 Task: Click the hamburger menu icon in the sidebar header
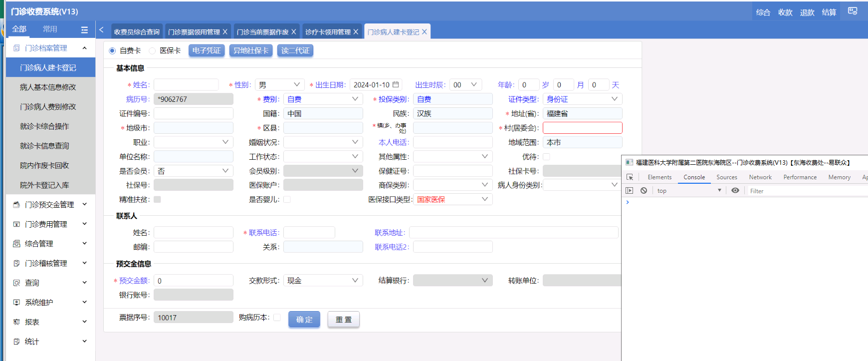[x=84, y=30]
